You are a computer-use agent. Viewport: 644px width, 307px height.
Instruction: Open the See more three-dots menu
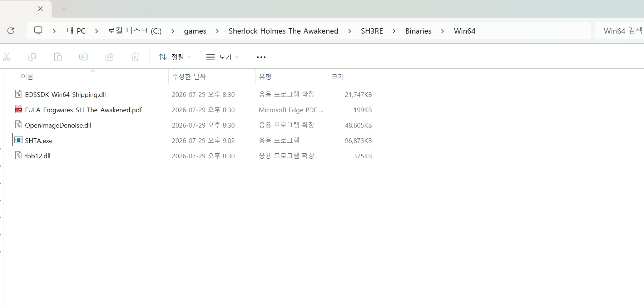click(x=261, y=57)
